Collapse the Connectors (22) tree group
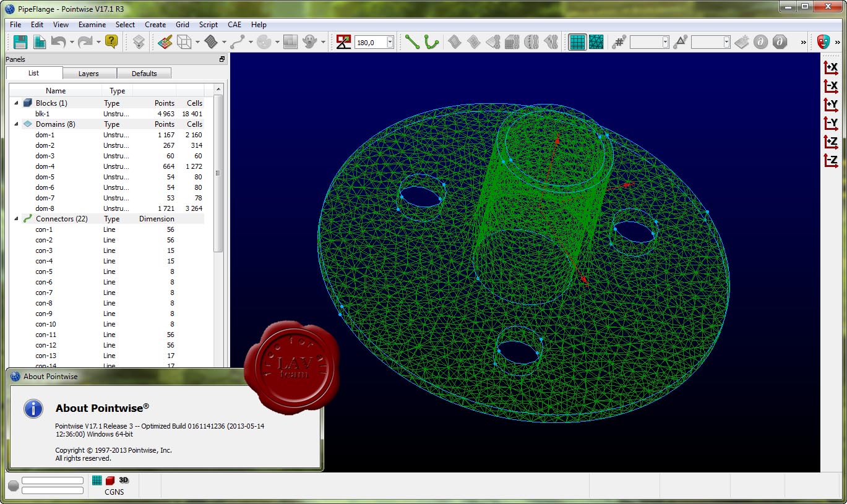 tap(16, 219)
